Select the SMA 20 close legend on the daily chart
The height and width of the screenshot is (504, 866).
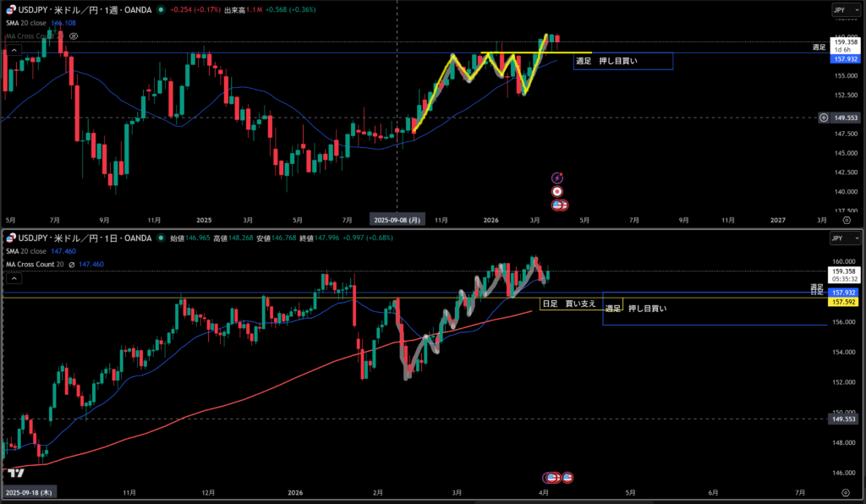click(27, 252)
